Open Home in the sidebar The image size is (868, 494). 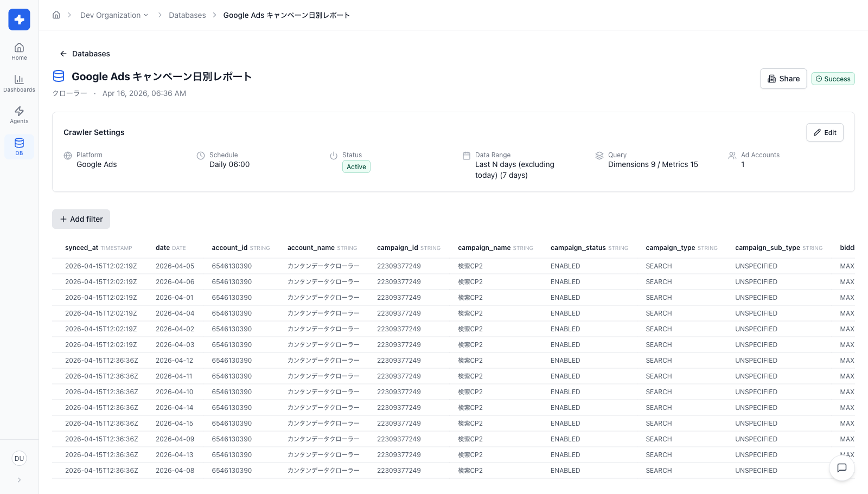19,52
